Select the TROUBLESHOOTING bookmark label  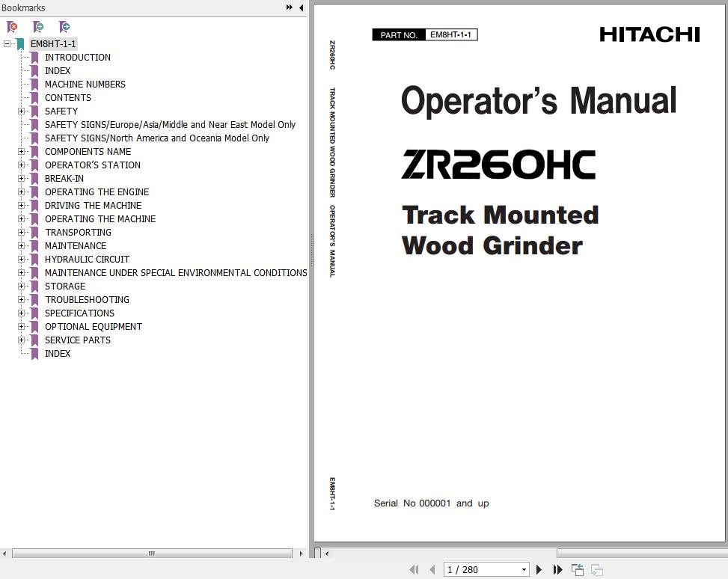click(87, 299)
